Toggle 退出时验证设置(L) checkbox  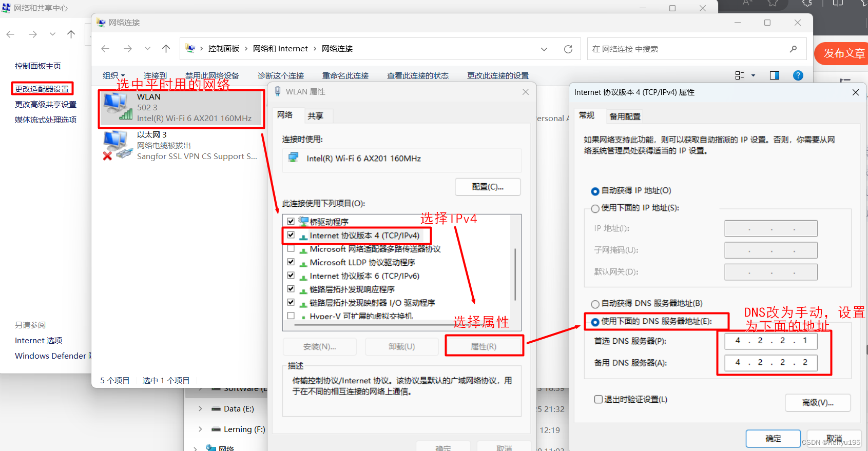click(x=599, y=399)
